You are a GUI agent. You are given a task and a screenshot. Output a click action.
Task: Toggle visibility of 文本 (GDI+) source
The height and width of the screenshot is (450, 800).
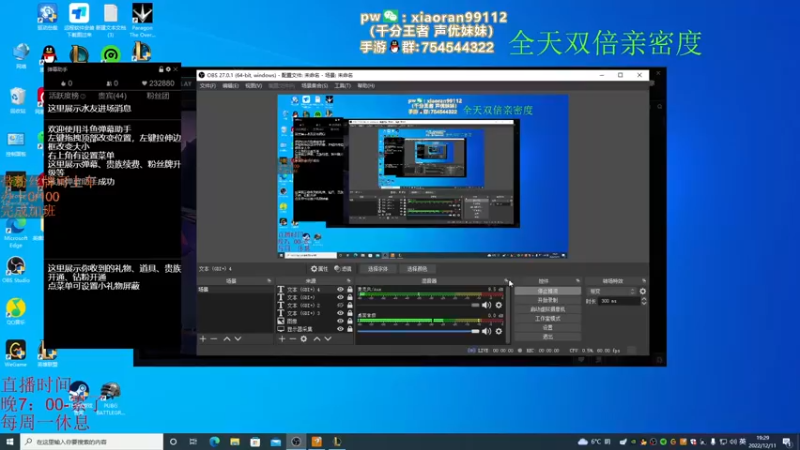click(x=340, y=297)
